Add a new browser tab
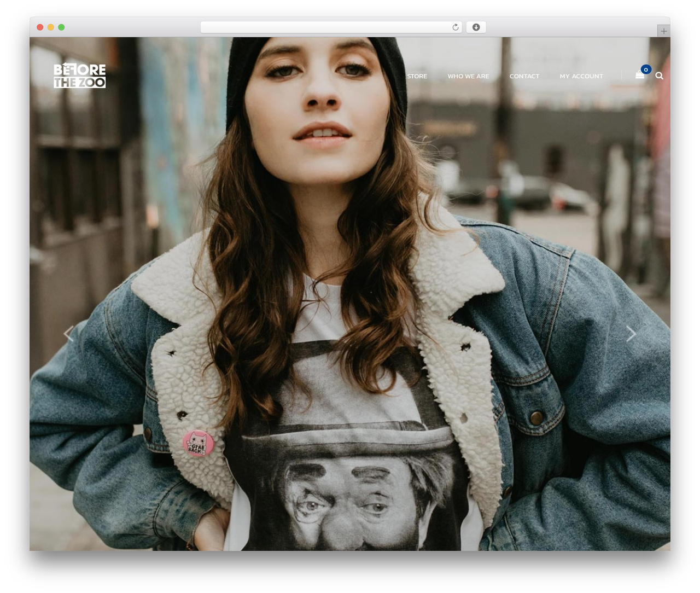 click(663, 31)
